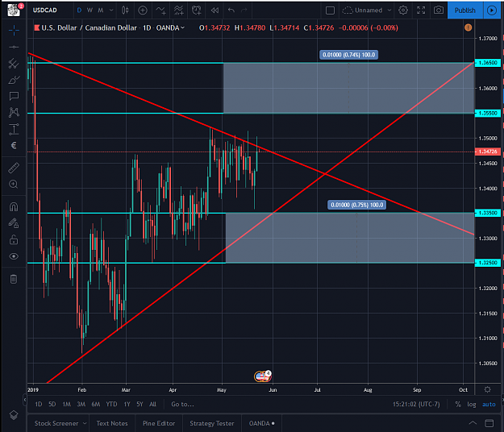Select the crosshair cursor tool
The width and height of the screenshot is (504, 432).
pos(14,31)
